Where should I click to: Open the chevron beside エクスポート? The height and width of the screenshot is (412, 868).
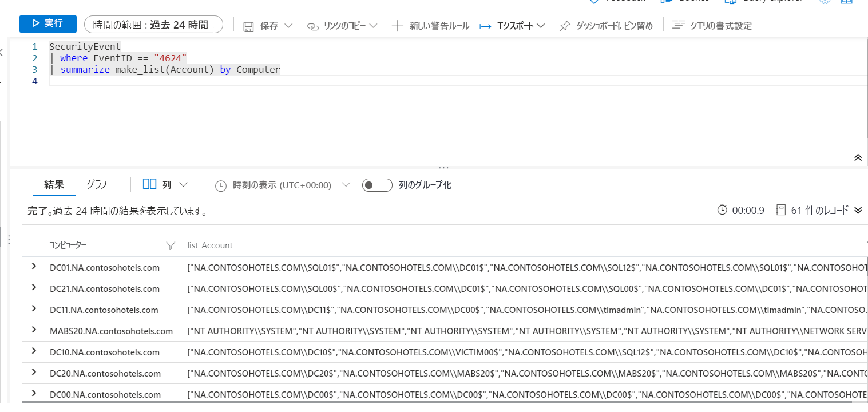pyautogui.click(x=541, y=26)
